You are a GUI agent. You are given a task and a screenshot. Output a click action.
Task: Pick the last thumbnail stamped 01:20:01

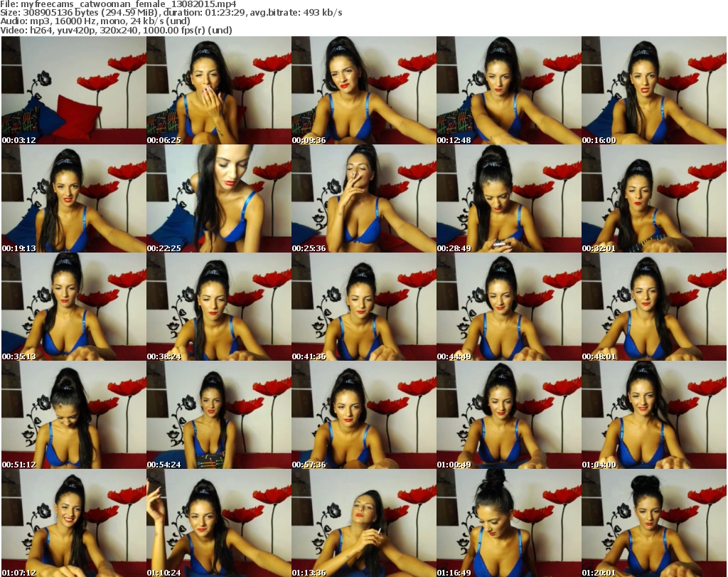(654, 523)
